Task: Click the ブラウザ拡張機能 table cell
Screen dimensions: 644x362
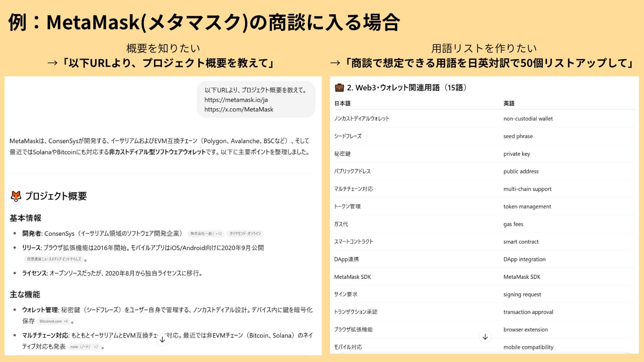Action: [x=353, y=329]
